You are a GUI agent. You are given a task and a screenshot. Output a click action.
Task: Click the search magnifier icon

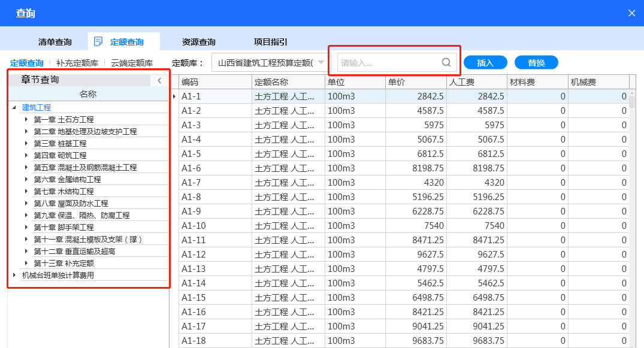446,62
